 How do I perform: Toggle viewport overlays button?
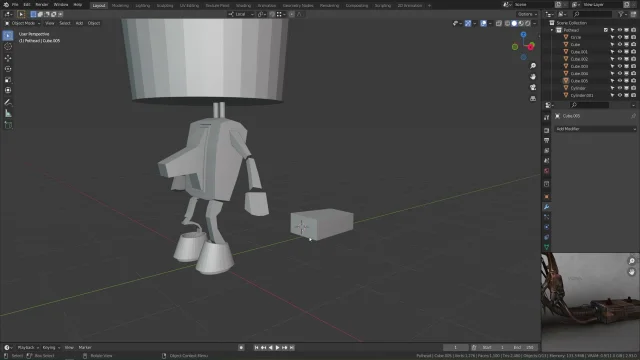pos(483,24)
